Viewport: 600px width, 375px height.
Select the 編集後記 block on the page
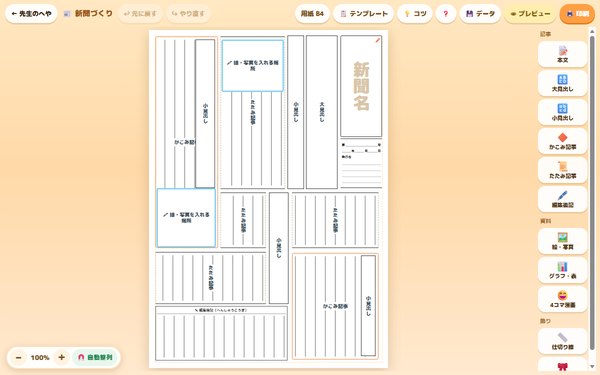coord(221,333)
